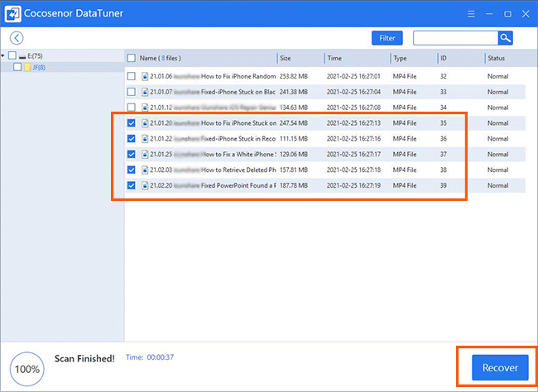Click the Scan Finished! status text
This screenshot has width=538, height=392.
pos(84,358)
